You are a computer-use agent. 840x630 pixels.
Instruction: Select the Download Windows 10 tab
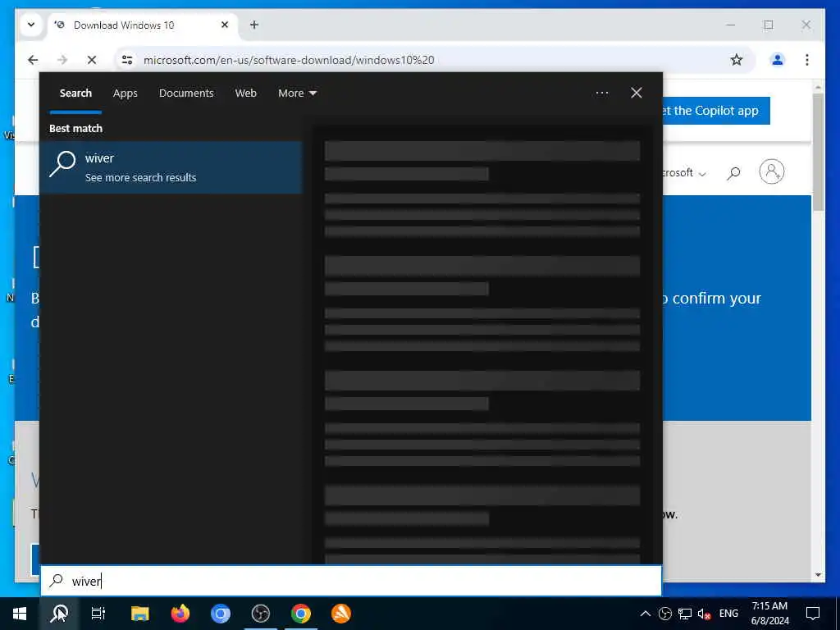click(144, 25)
